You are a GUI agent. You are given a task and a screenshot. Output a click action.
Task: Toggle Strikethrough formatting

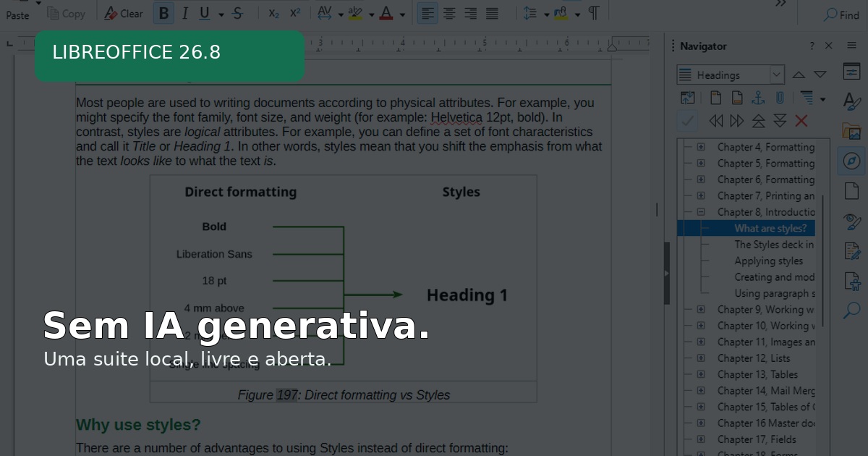(238, 13)
